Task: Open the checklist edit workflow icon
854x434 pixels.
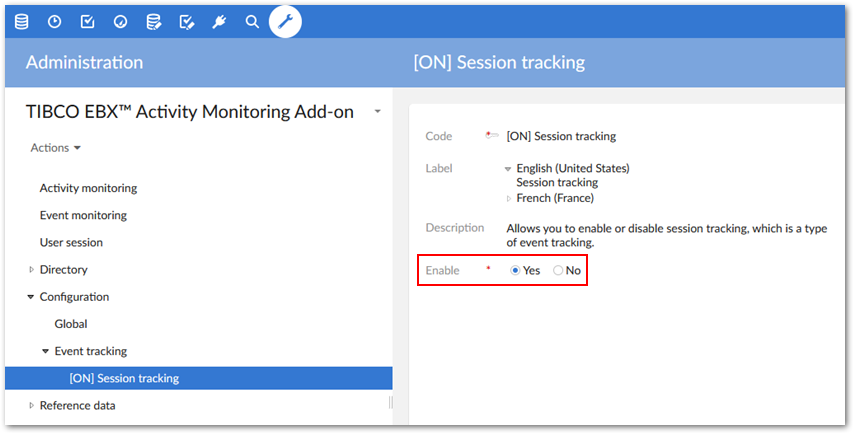Action: point(187,22)
